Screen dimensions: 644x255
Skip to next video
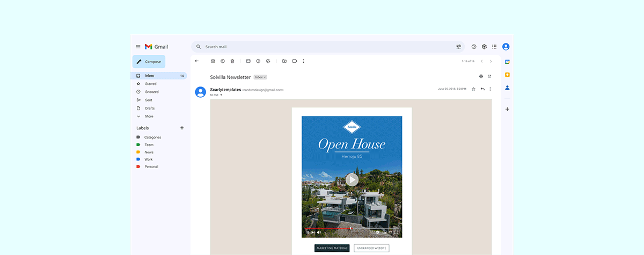(313, 232)
